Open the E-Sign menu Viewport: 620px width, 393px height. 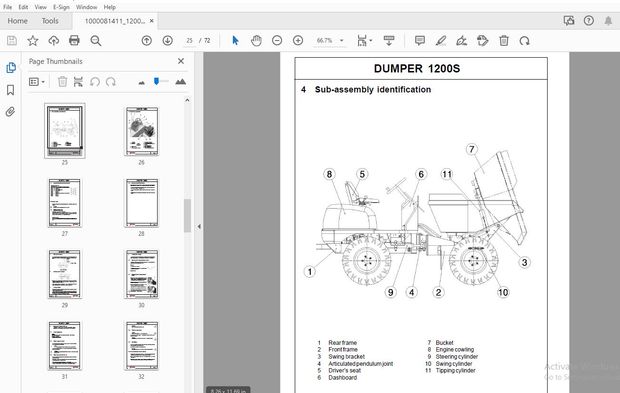click(61, 7)
